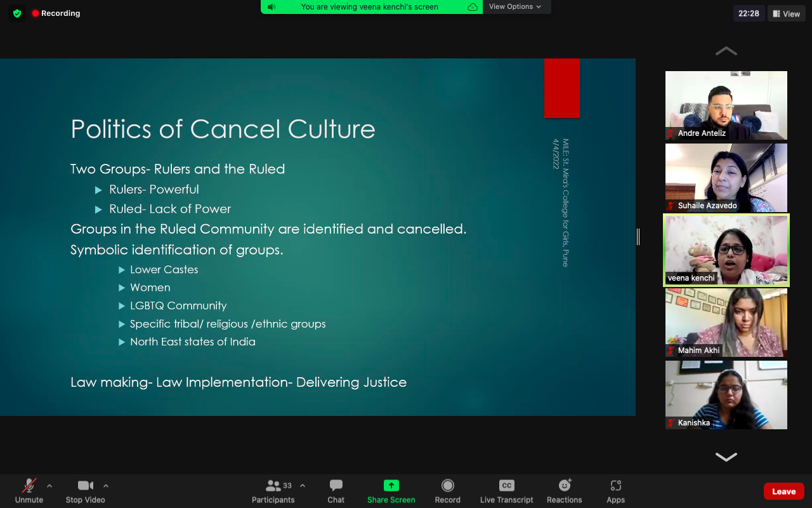Image resolution: width=812 pixels, height=508 pixels.
Task: Open the Chat panel
Action: (x=336, y=491)
